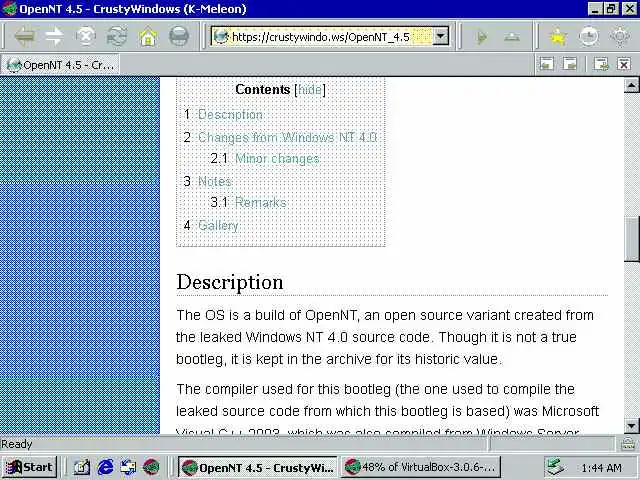Click the Show Desktop quick launch icon
This screenshot has width=640, height=480.
coord(82,467)
